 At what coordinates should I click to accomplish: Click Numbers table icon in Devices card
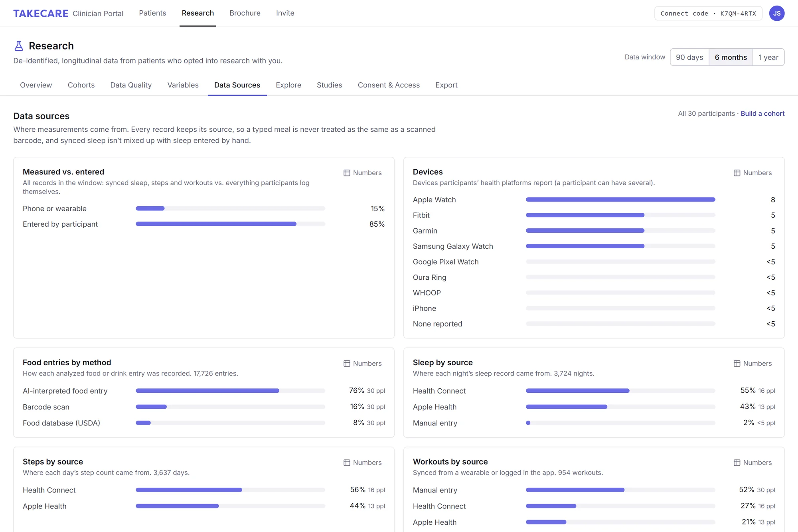coord(737,173)
